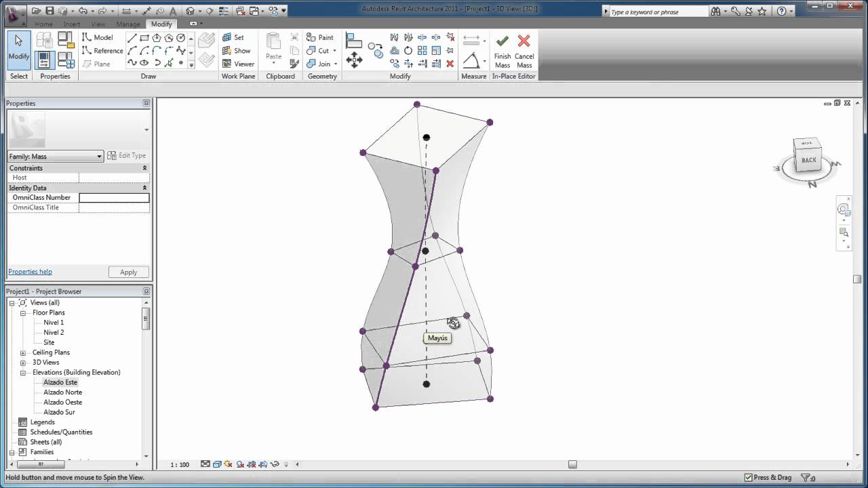Click the Help question mark icon
The height and width of the screenshot is (488, 868).
(781, 12)
